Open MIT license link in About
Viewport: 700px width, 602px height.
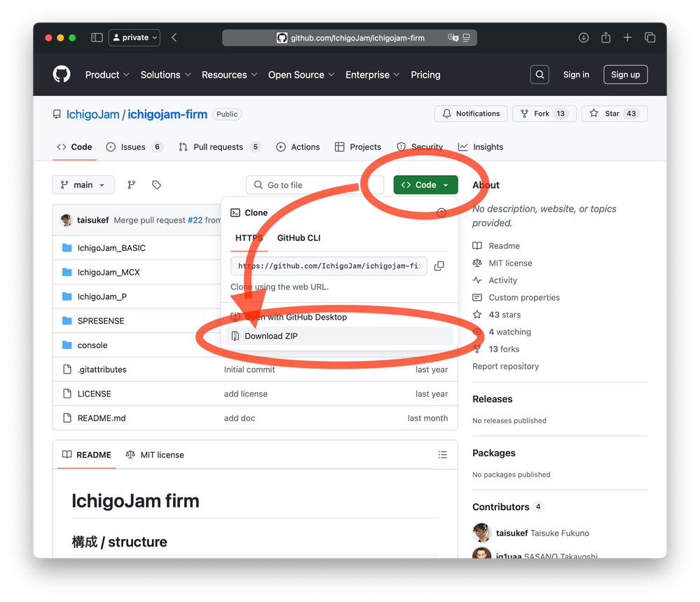(502, 263)
